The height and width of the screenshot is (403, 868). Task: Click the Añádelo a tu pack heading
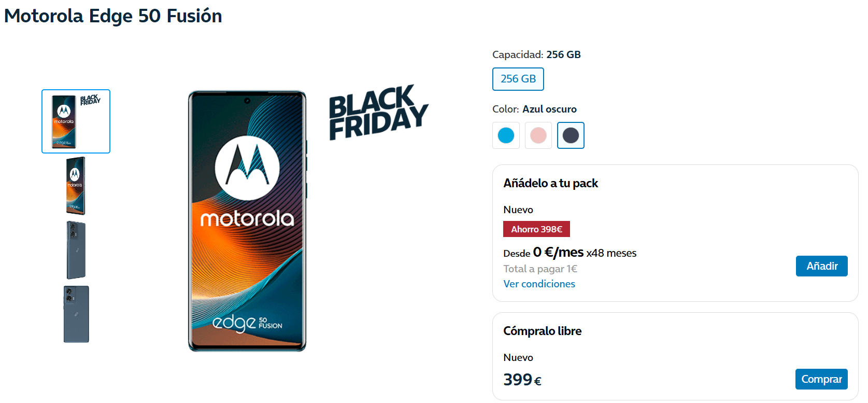point(550,183)
